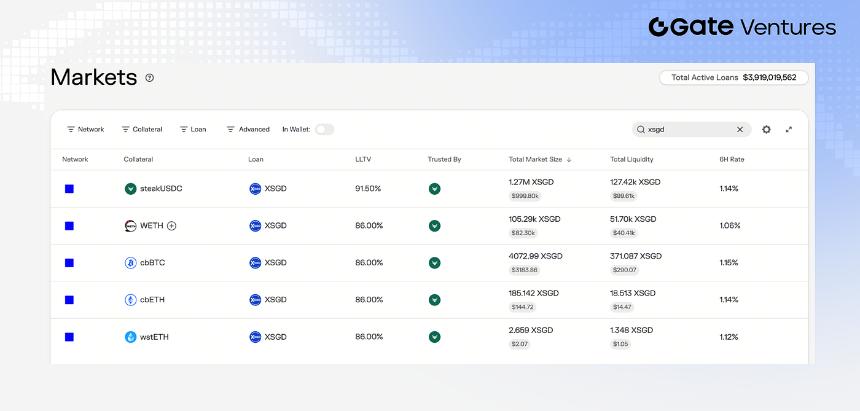
Task: Click network icon in cbETH row
Action: 69,300
